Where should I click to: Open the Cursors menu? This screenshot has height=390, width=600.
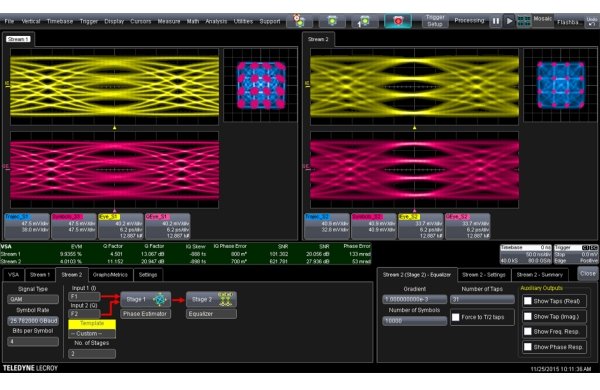click(140, 21)
